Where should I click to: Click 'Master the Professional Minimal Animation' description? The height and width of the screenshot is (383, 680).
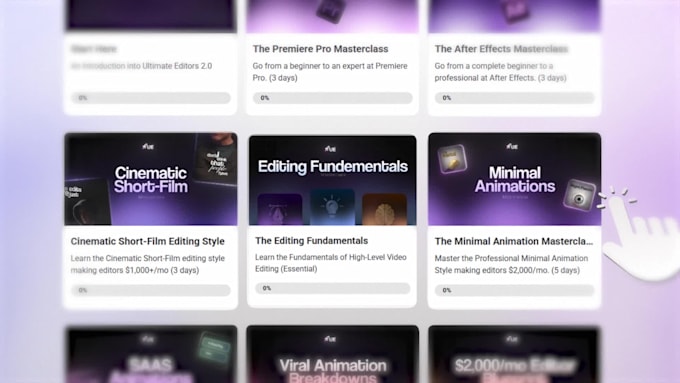pos(511,264)
